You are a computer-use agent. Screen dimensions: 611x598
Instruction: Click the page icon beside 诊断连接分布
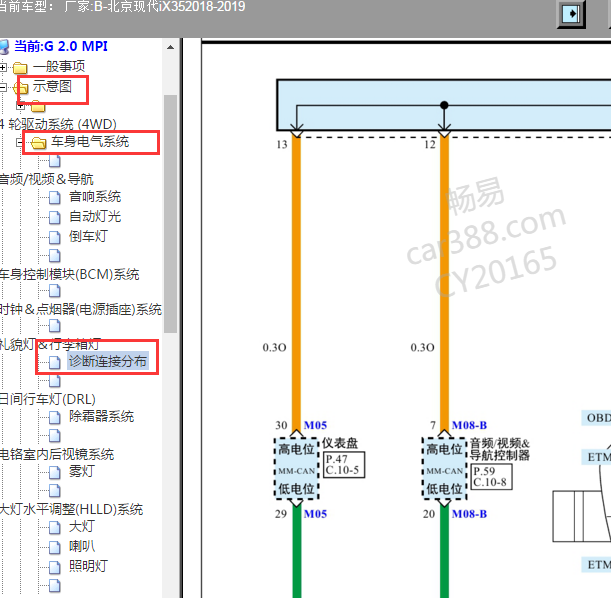[x=55, y=362]
